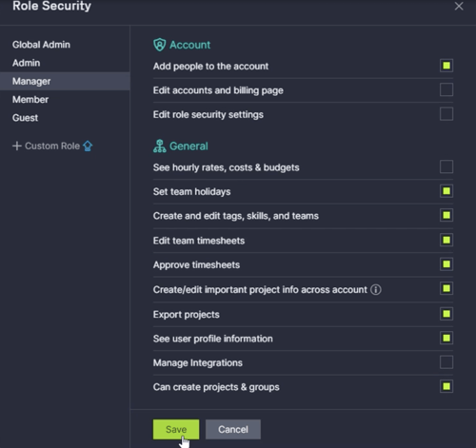This screenshot has width=476, height=448.
Task: Enable Manage Integrations checkbox
Action: click(446, 362)
